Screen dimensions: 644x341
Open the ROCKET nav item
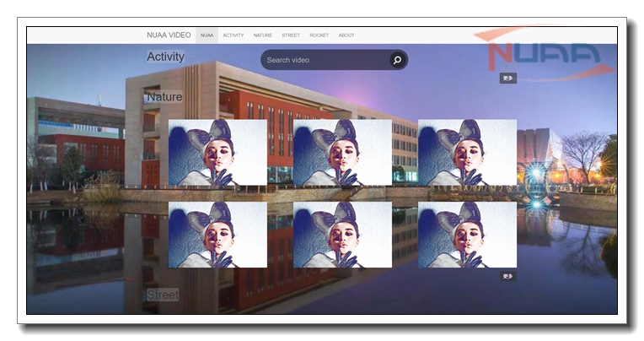[319, 35]
